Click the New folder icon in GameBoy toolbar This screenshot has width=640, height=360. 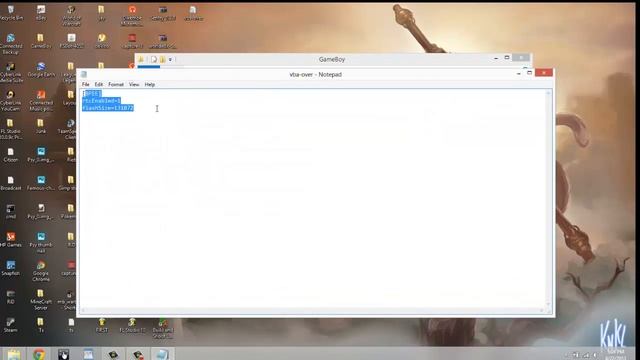pyautogui.click(x=162, y=60)
